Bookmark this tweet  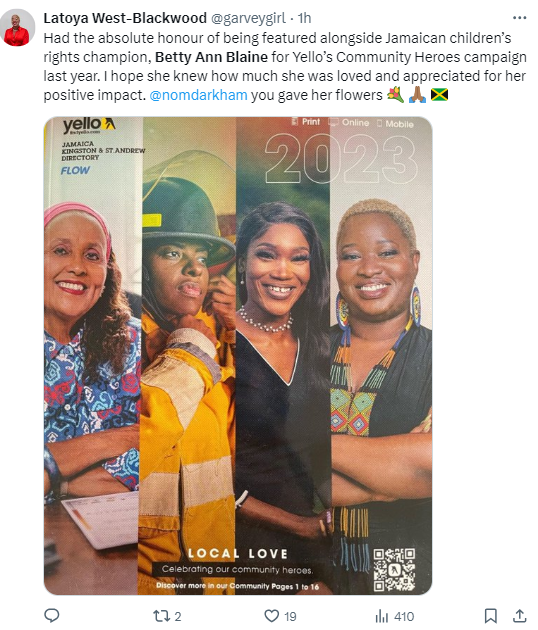pos(491,616)
